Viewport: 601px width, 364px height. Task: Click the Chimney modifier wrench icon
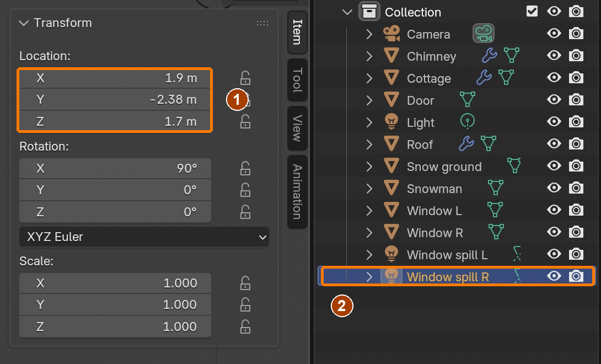pyautogui.click(x=490, y=56)
